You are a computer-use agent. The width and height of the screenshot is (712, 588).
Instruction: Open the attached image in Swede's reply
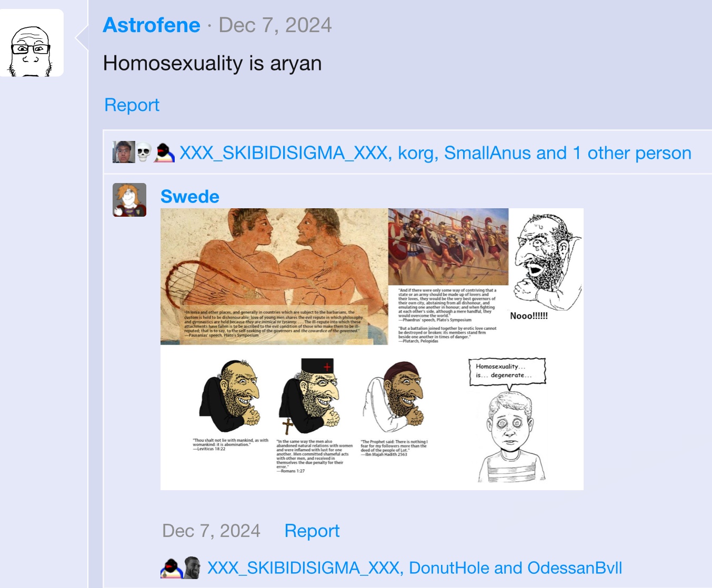[372, 349]
